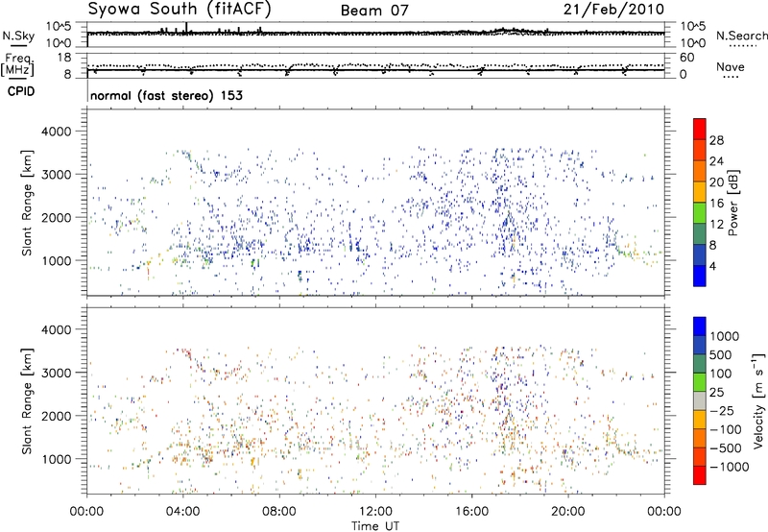Click the '2000' tick of the velocity panel

click(x=56, y=416)
